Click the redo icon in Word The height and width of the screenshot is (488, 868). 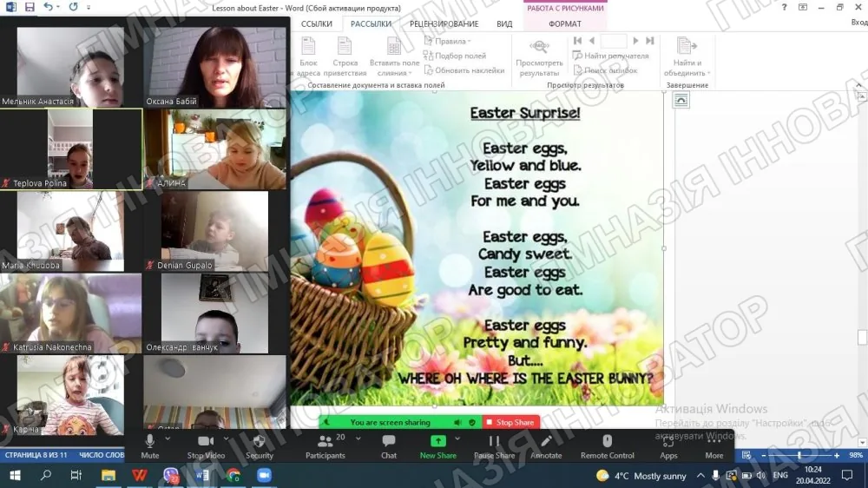(73, 7)
